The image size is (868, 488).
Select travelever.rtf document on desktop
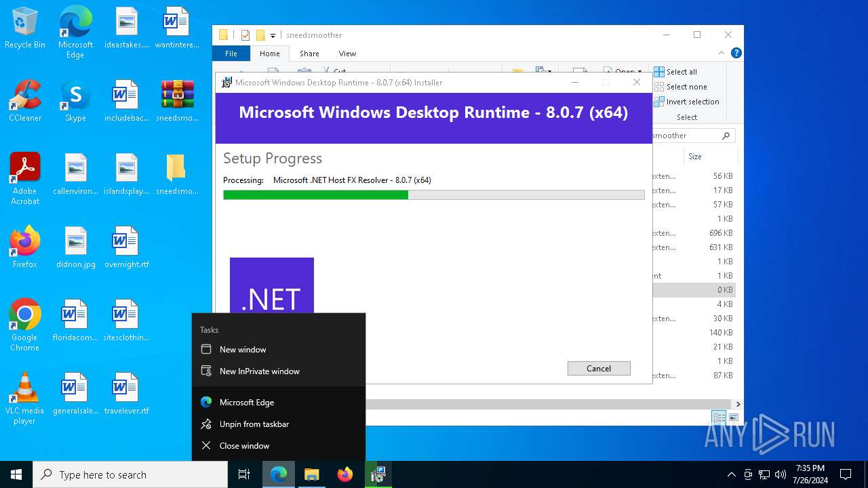(126, 394)
